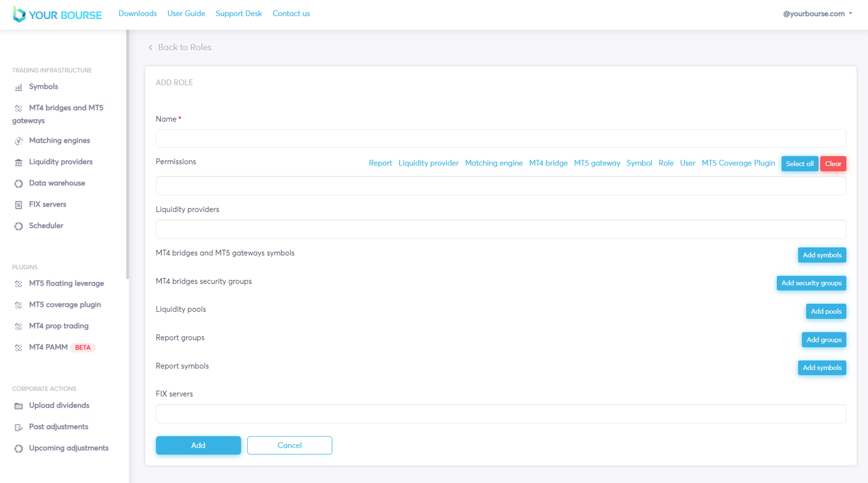Click the Liquidity providers bank icon

[19, 163]
